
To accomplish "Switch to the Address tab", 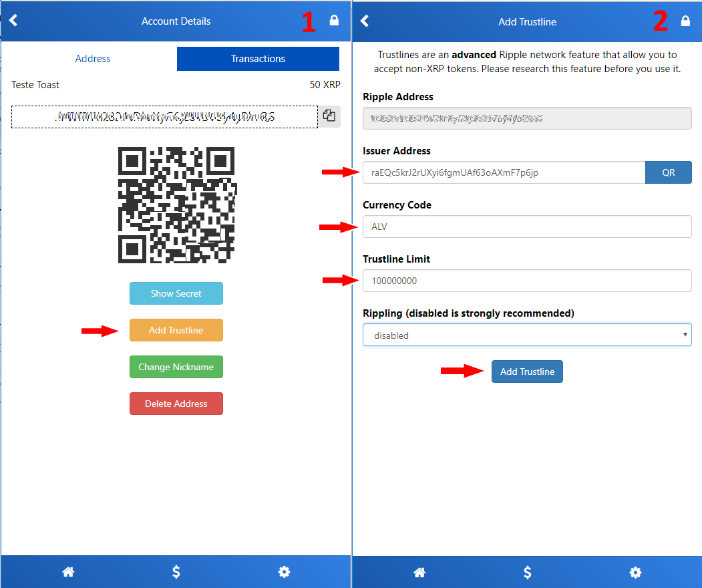I will [93, 59].
